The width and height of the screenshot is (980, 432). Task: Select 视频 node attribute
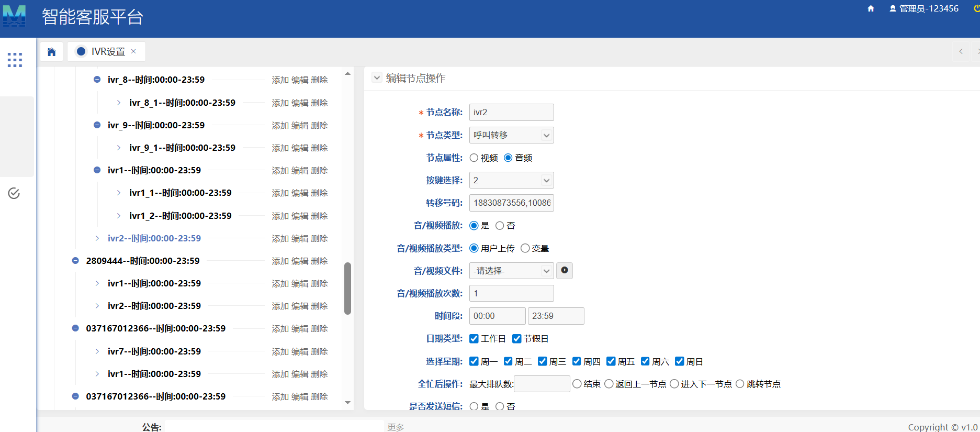(x=474, y=158)
